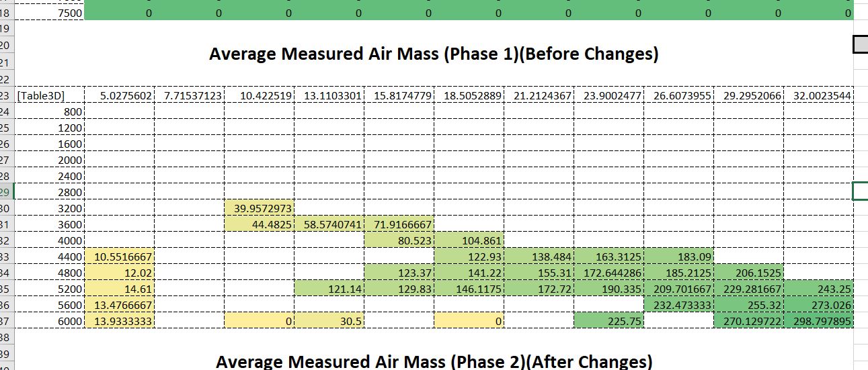This screenshot has height=370, width=868.
Task: Click the 800 RPM row label
Action: [50, 112]
